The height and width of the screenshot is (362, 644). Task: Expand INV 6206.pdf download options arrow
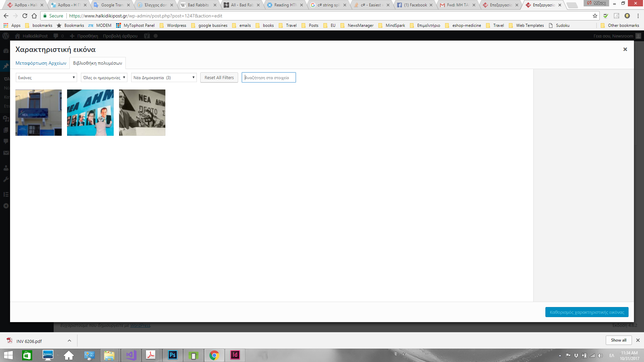click(x=69, y=341)
